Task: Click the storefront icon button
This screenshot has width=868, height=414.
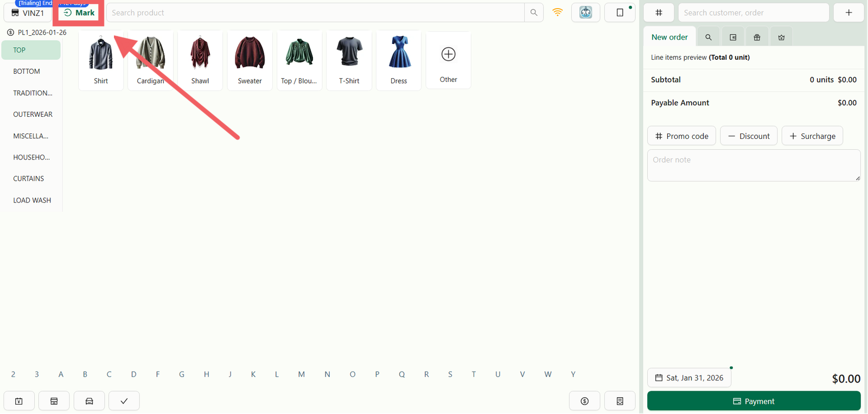Action: point(54,401)
